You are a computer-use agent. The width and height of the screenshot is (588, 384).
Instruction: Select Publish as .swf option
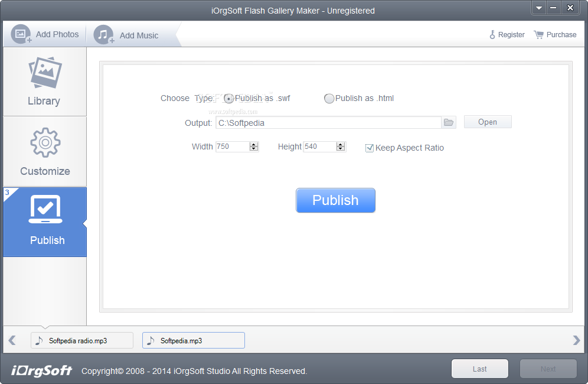click(x=228, y=98)
